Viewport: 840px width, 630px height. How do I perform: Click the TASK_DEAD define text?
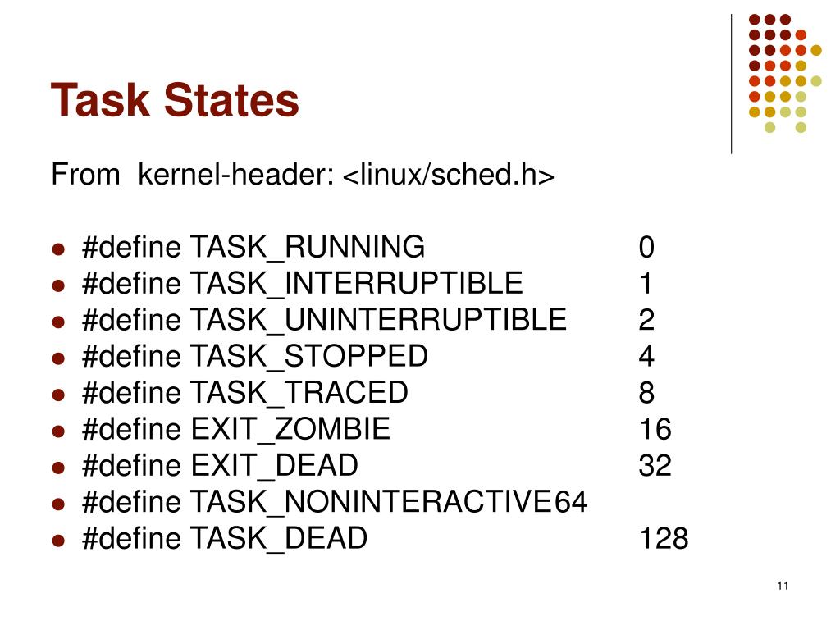click(x=225, y=538)
